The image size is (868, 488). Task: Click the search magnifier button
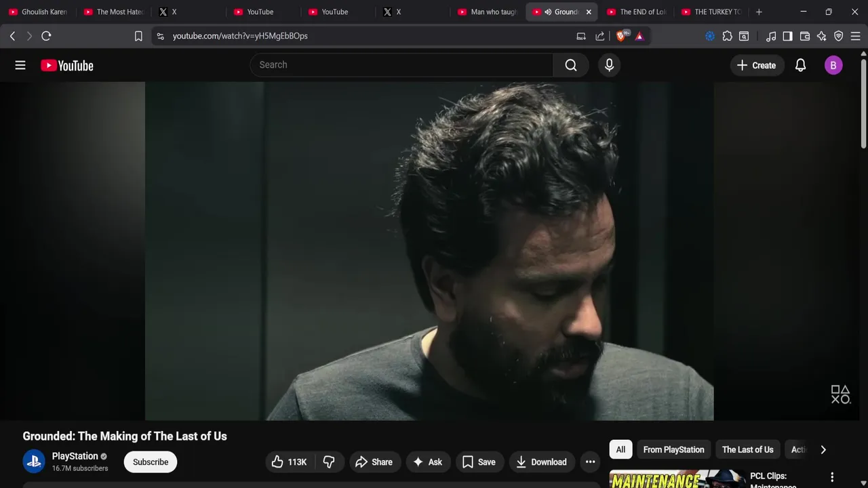pos(571,65)
